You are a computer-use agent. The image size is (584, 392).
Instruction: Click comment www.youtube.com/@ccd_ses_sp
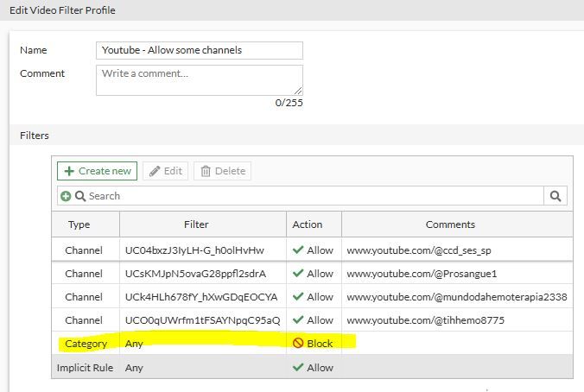click(x=419, y=250)
